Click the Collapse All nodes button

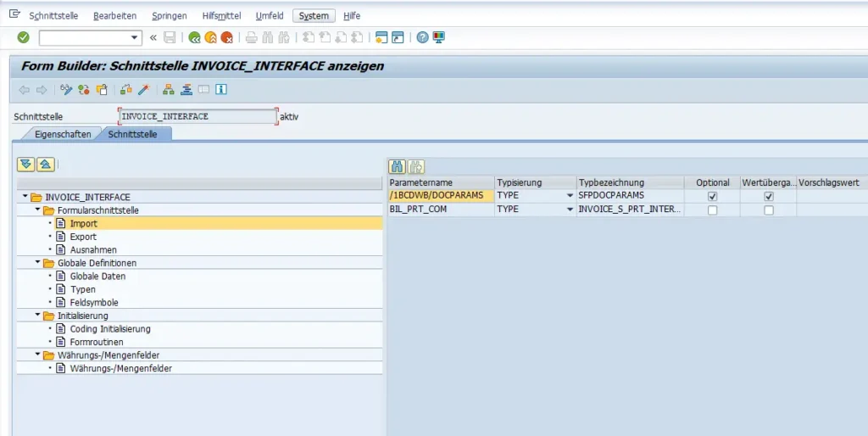coord(46,164)
